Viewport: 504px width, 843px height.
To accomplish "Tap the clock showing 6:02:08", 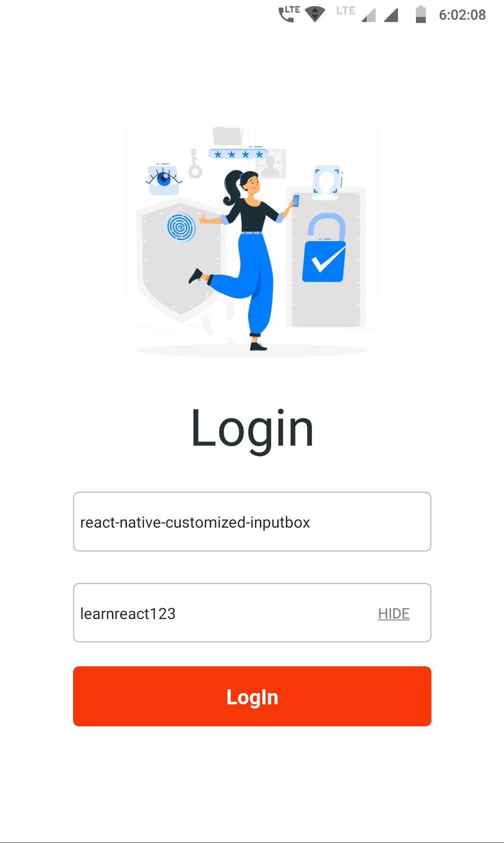I will pyautogui.click(x=462, y=15).
